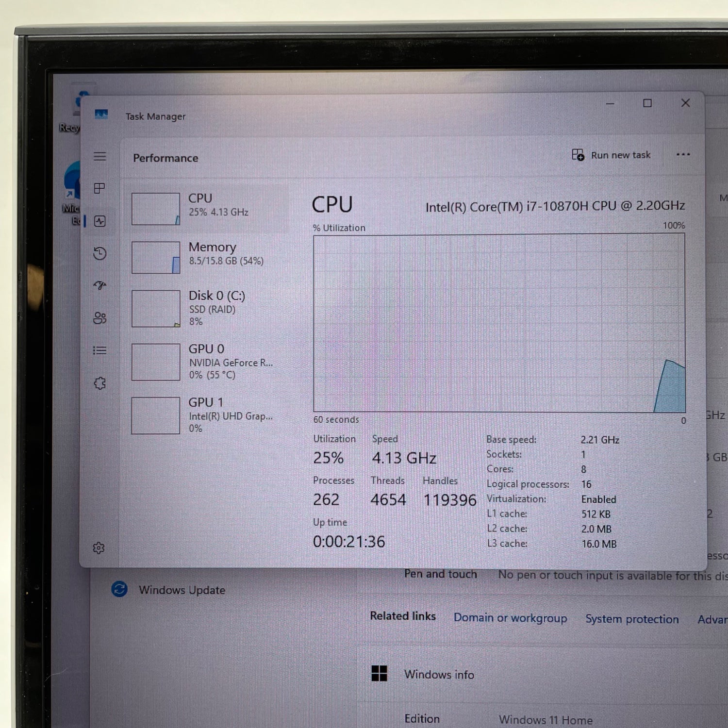The height and width of the screenshot is (728, 728).
Task: Select the Performance page icon in sidebar
Action: (x=100, y=221)
